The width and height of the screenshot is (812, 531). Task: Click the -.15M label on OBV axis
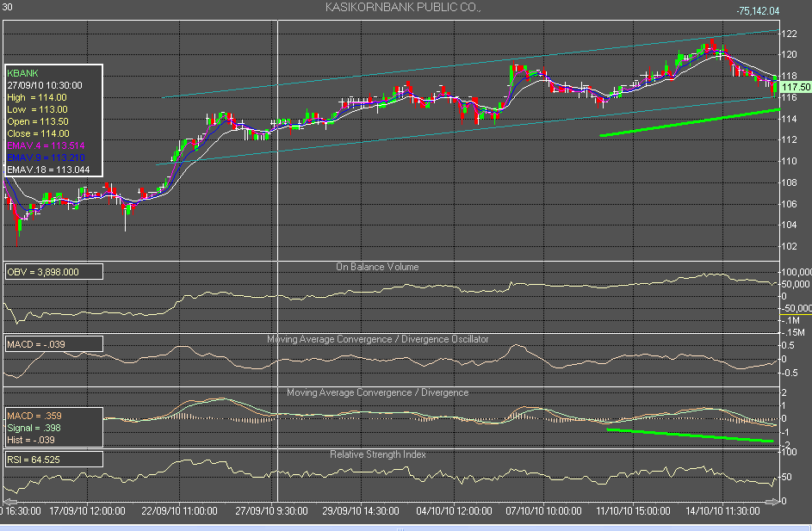click(x=794, y=331)
